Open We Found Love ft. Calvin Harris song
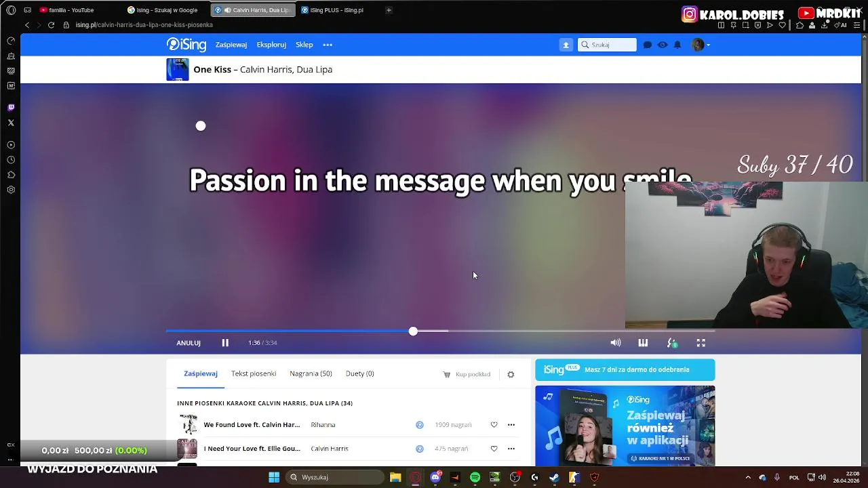This screenshot has width=868, height=488. point(252,425)
